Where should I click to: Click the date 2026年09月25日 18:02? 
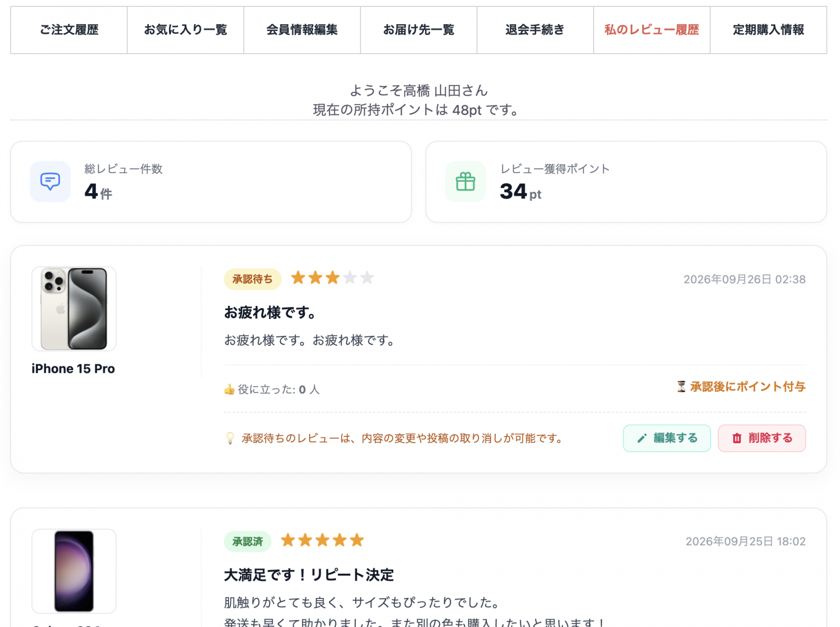pyautogui.click(x=745, y=542)
